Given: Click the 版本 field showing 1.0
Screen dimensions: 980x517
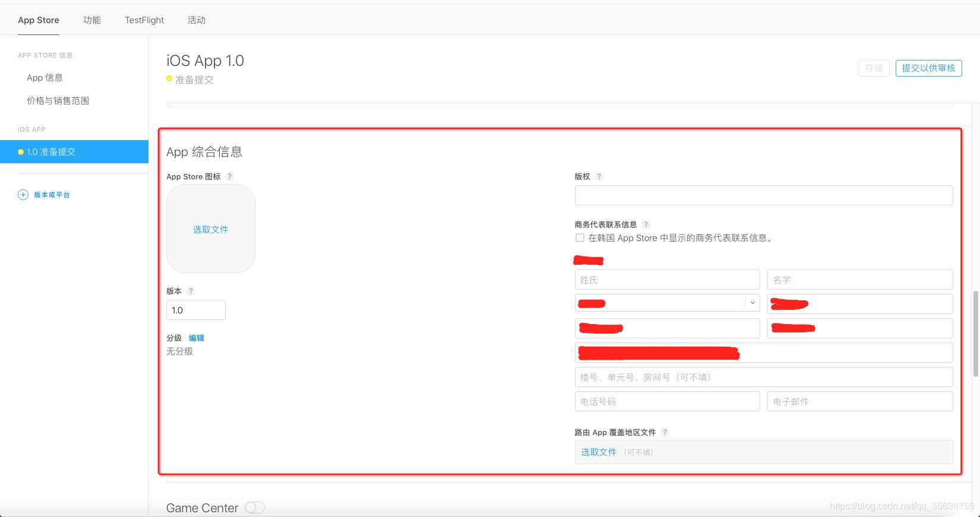Looking at the screenshot, I should point(196,310).
